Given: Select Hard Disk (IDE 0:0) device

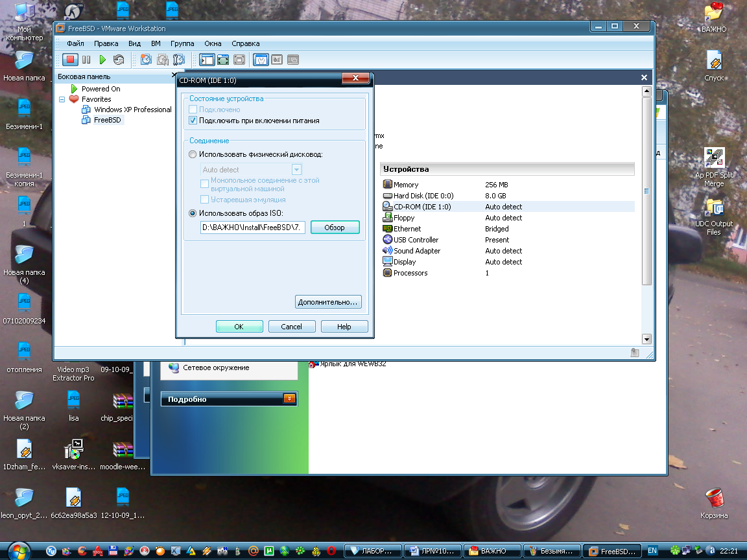Looking at the screenshot, I should tap(507, 196).
